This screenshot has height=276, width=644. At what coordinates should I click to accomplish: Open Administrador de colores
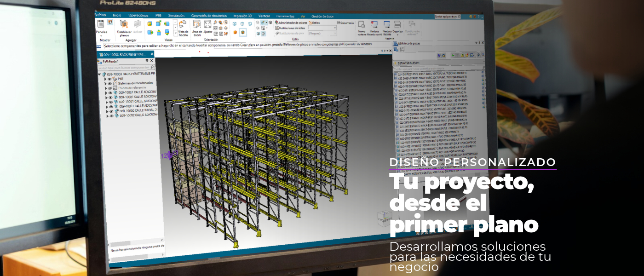tap(291, 23)
